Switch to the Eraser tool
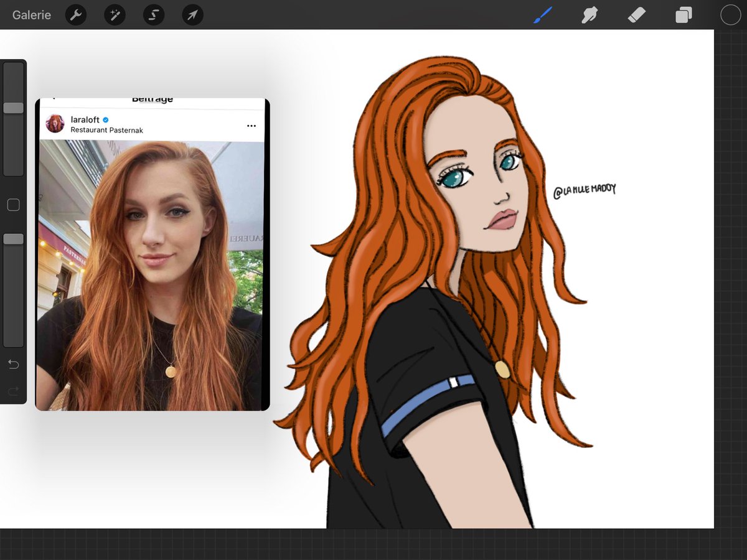Image resolution: width=747 pixels, height=560 pixels. [637, 14]
